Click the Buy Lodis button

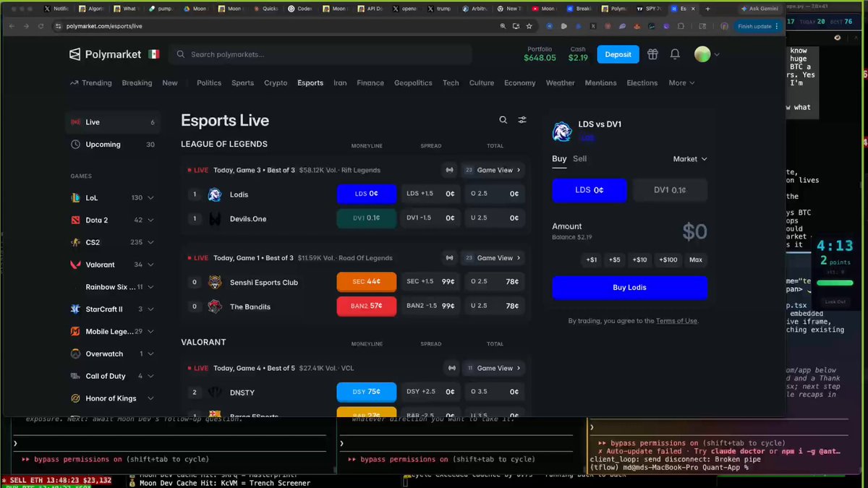point(629,288)
